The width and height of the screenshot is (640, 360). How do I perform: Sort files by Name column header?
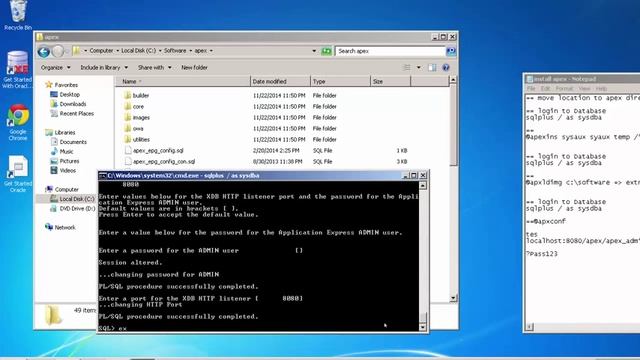[x=182, y=82]
